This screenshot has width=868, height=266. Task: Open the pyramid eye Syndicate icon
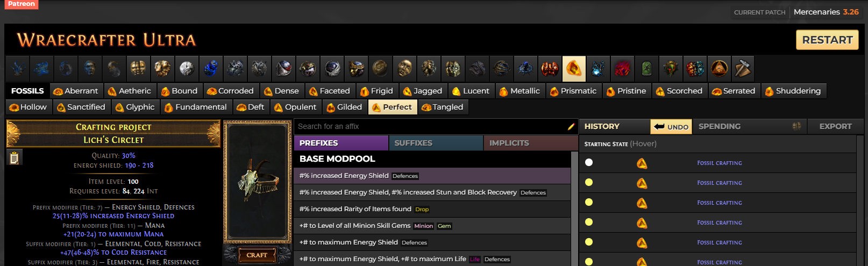tap(719, 68)
